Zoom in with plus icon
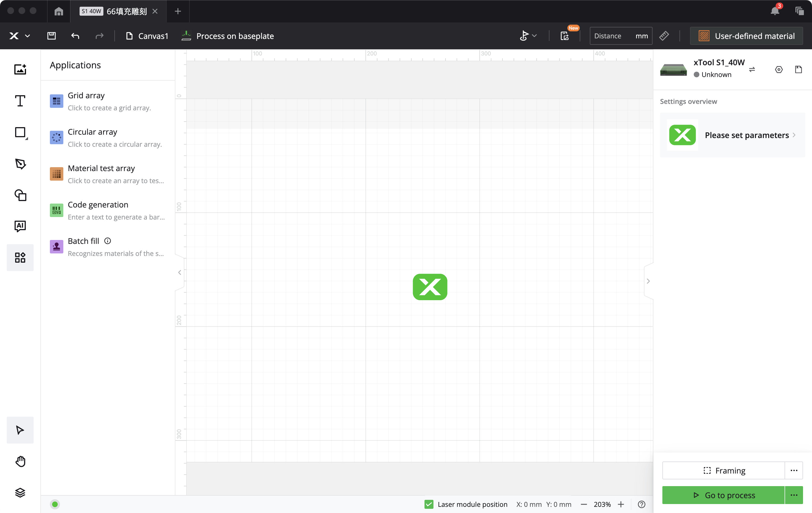The width and height of the screenshot is (812, 513). pos(621,504)
